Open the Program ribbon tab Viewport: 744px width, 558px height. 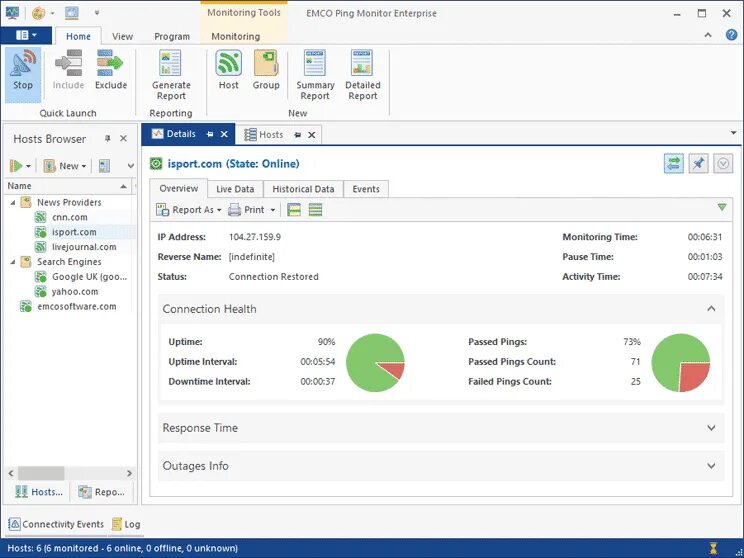point(172,36)
